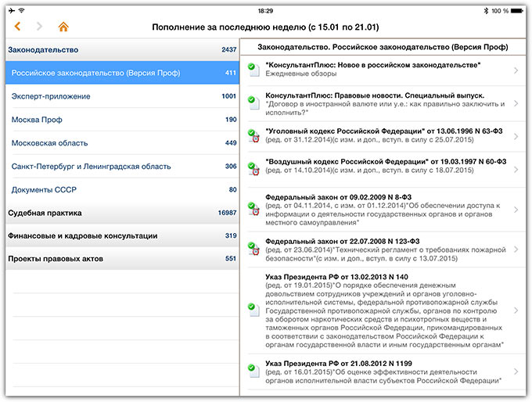The height and width of the screenshot is (402, 532).
Task: Tap document icon of Ежедневные обзоры entry
Action: [x=253, y=70]
